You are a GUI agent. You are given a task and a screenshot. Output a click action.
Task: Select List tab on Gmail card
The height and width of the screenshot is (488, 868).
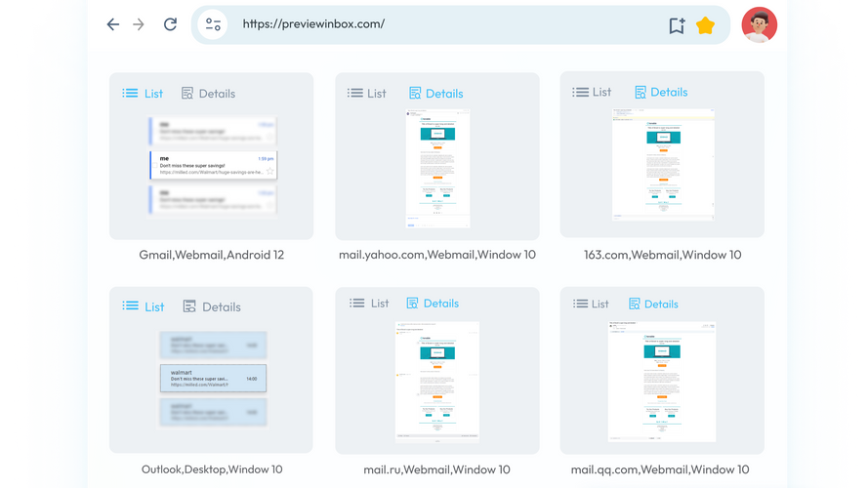pos(143,94)
